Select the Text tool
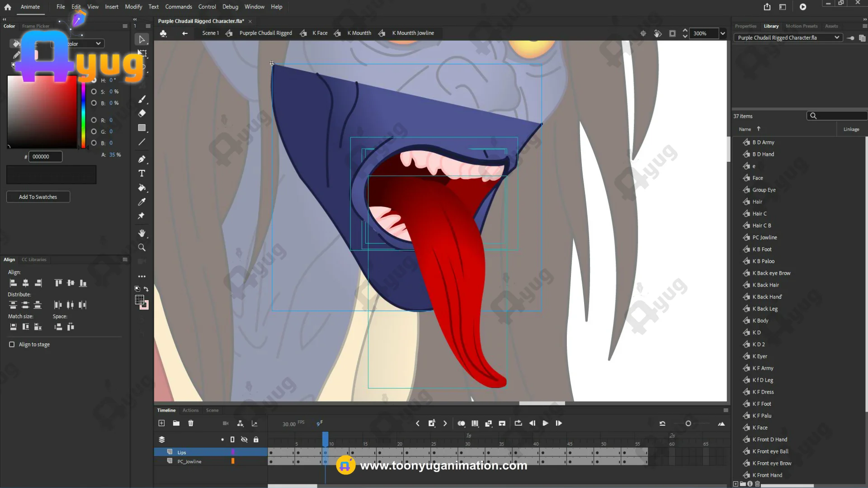Image resolution: width=868 pixels, height=488 pixels. (142, 174)
